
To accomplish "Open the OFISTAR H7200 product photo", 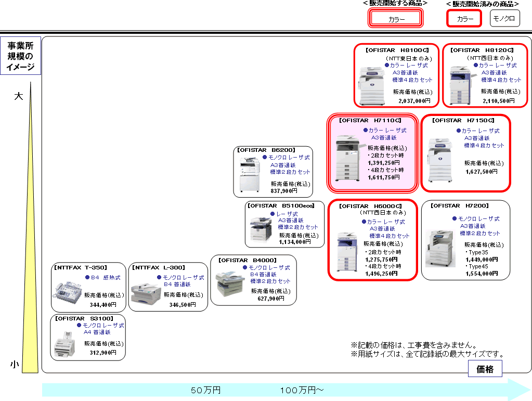I will click(440, 248).
